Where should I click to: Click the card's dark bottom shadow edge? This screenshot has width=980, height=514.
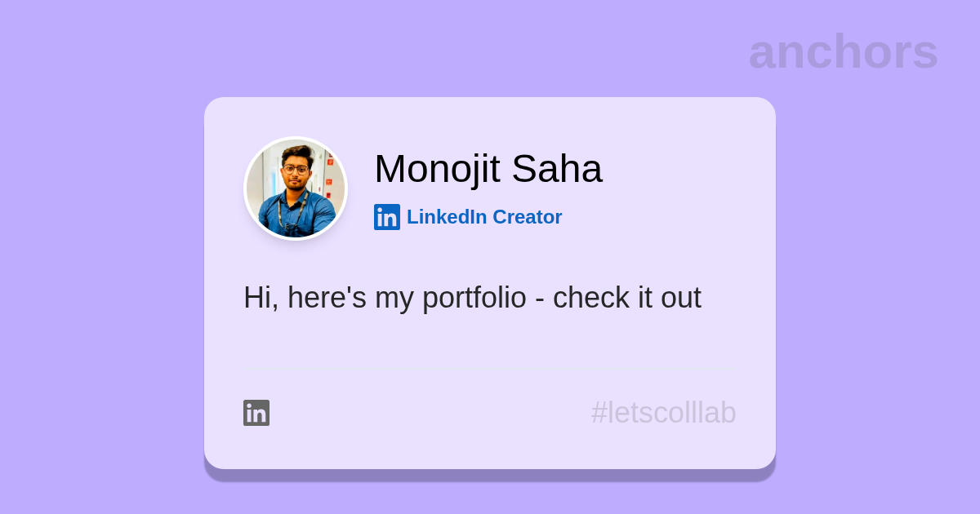pyautogui.click(x=490, y=475)
